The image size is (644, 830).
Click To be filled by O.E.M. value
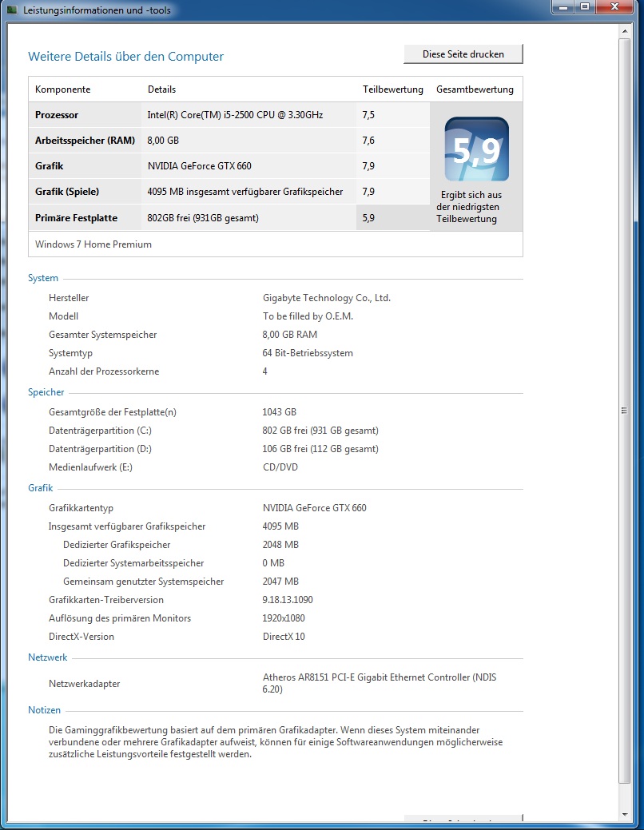click(x=308, y=316)
